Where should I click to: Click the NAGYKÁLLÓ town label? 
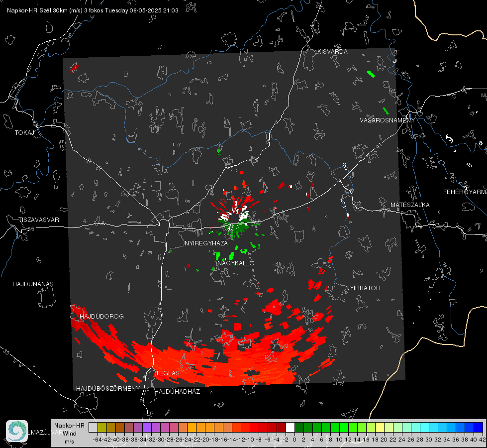tap(236, 263)
